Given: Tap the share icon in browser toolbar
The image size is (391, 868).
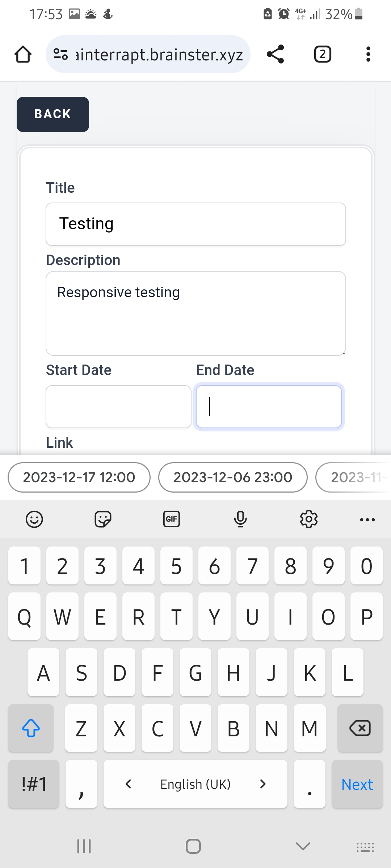Looking at the screenshot, I should point(275,55).
